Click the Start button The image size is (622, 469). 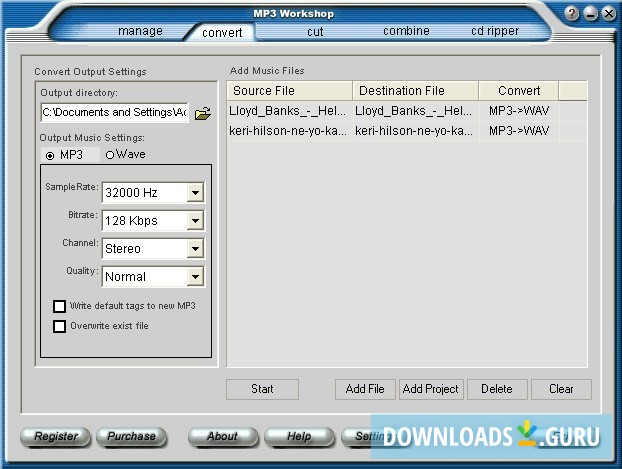click(262, 389)
